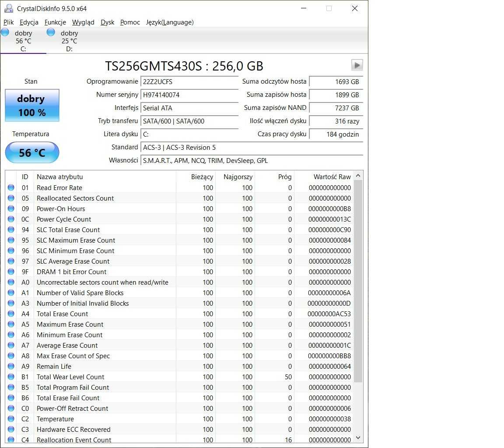Image resolution: width=504 pixels, height=448 pixels.
Task: Open the Plik menu
Action: point(9,22)
